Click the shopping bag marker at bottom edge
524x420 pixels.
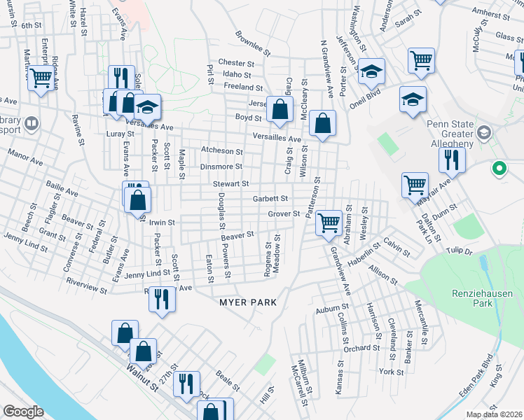click(211, 411)
